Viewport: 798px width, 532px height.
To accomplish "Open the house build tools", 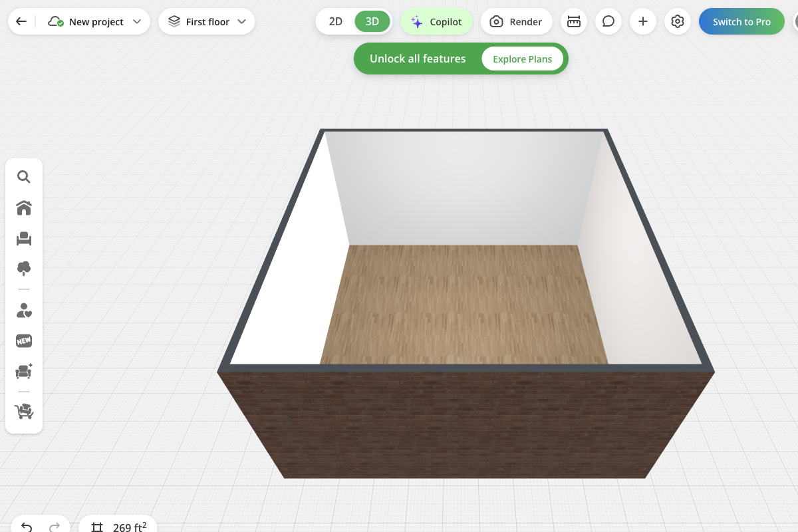I will [24, 207].
